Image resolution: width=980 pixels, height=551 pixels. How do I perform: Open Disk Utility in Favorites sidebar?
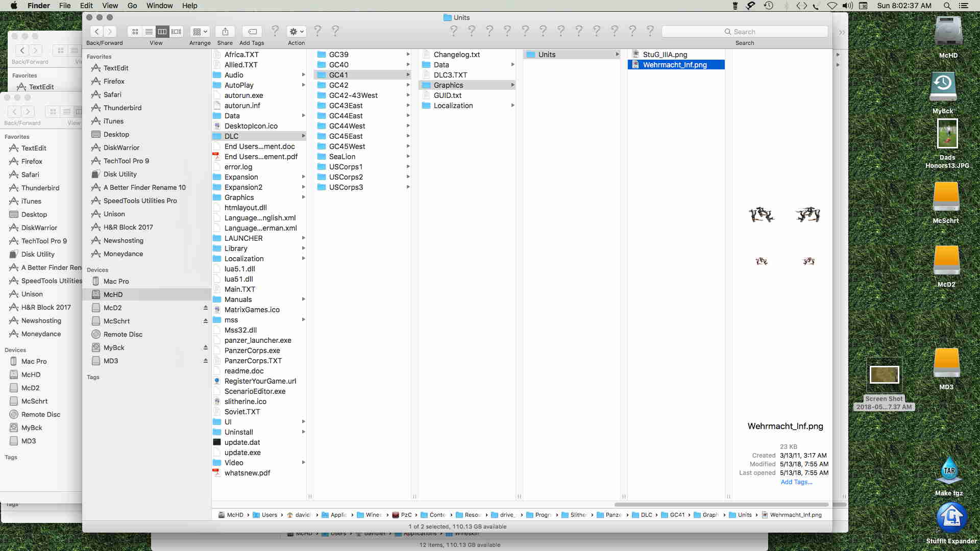coord(120,174)
